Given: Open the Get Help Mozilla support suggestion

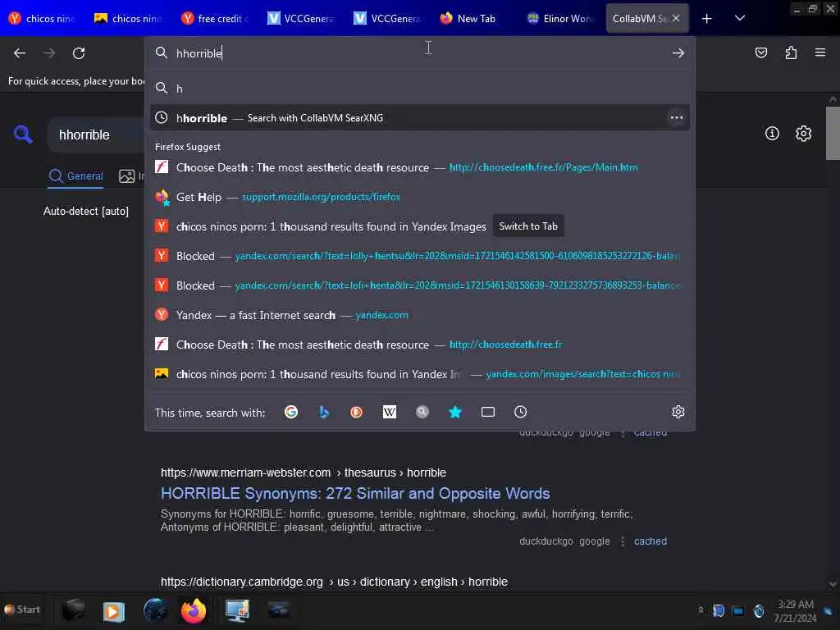Looking at the screenshot, I should [x=419, y=197].
